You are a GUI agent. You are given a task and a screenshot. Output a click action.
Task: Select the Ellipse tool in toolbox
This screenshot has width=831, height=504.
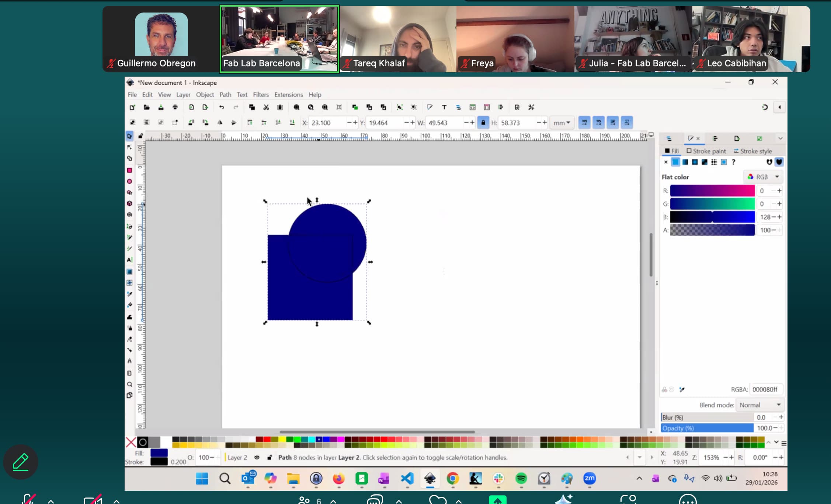pos(129,181)
